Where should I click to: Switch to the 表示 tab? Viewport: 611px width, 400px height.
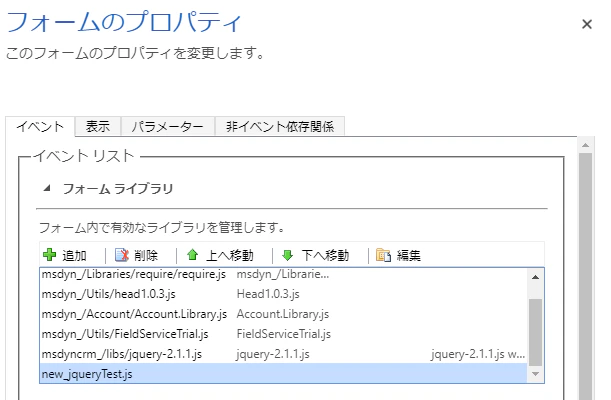[x=98, y=126]
